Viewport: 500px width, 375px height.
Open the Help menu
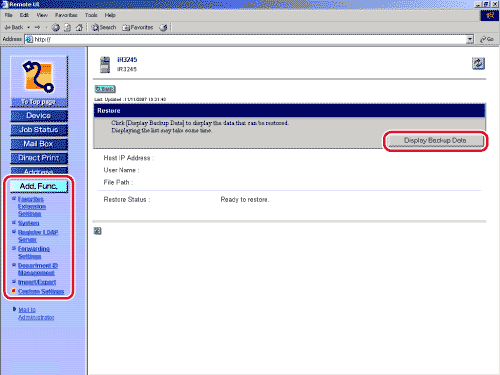[x=110, y=15]
